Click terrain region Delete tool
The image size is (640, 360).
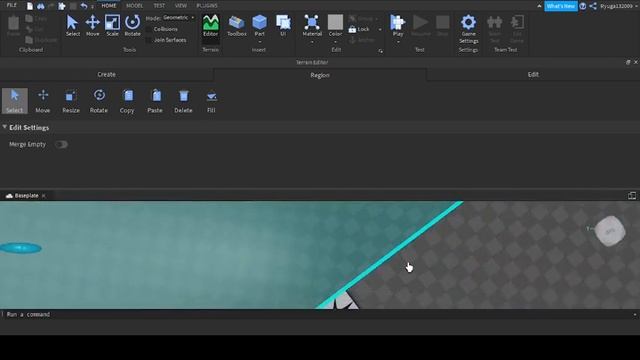coord(183,101)
